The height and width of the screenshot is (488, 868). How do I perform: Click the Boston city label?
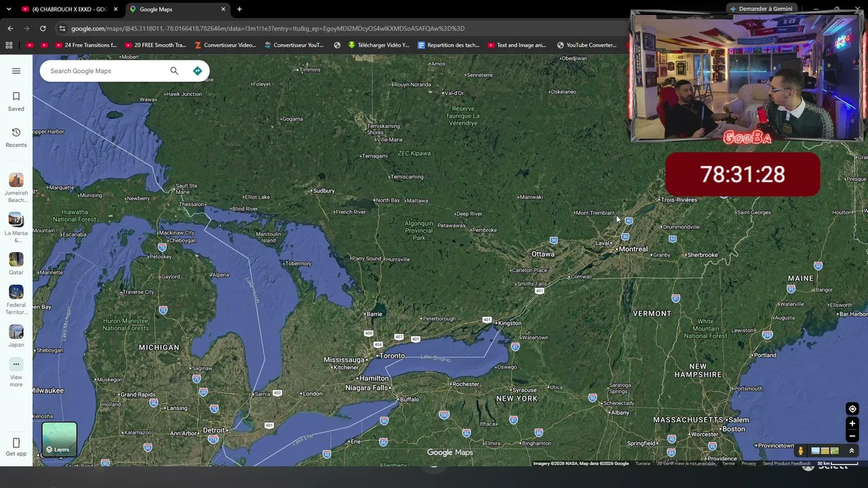point(734,429)
